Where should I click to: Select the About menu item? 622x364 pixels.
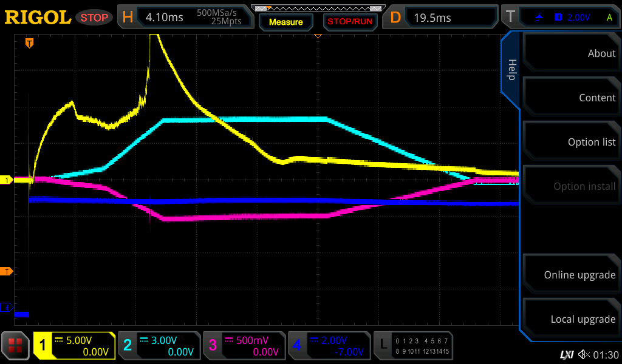point(570,53)
